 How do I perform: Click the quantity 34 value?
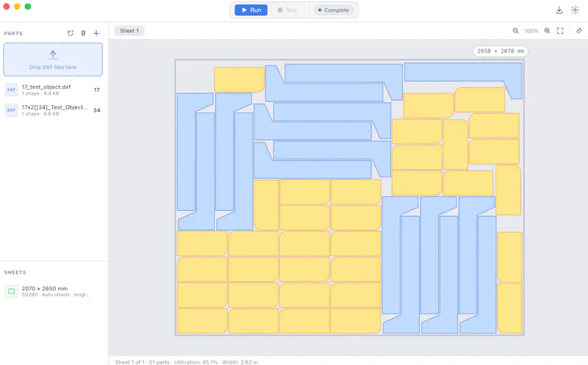tap(97, 110)
